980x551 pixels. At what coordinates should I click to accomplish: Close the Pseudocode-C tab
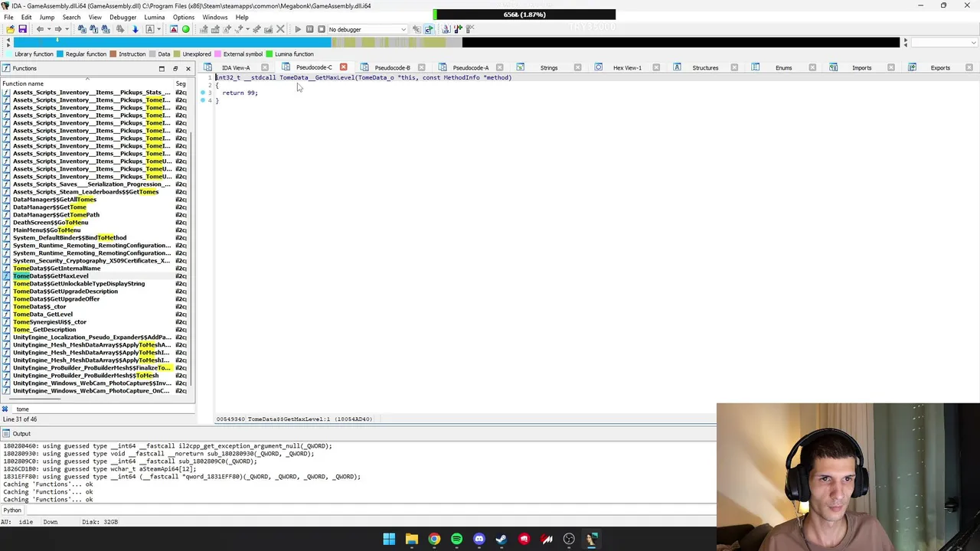[x=343, y=67]
